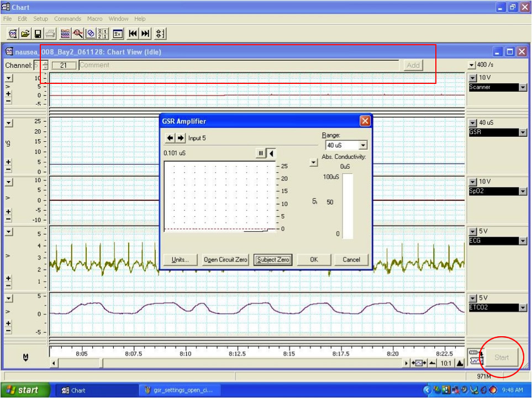Open the Zoom window magnifier icon

(78, 34)
